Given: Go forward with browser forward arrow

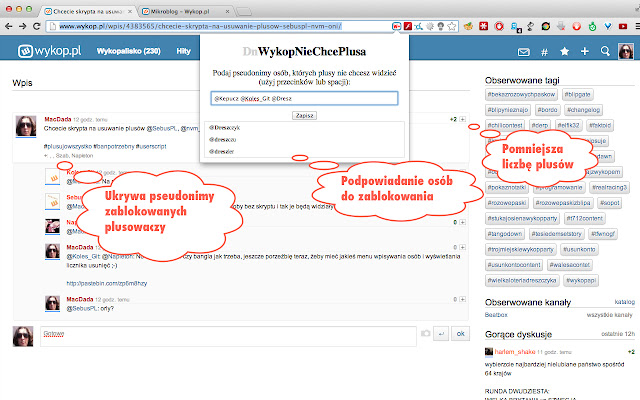Looking at the screenshot, I should (x=22, y=26).
